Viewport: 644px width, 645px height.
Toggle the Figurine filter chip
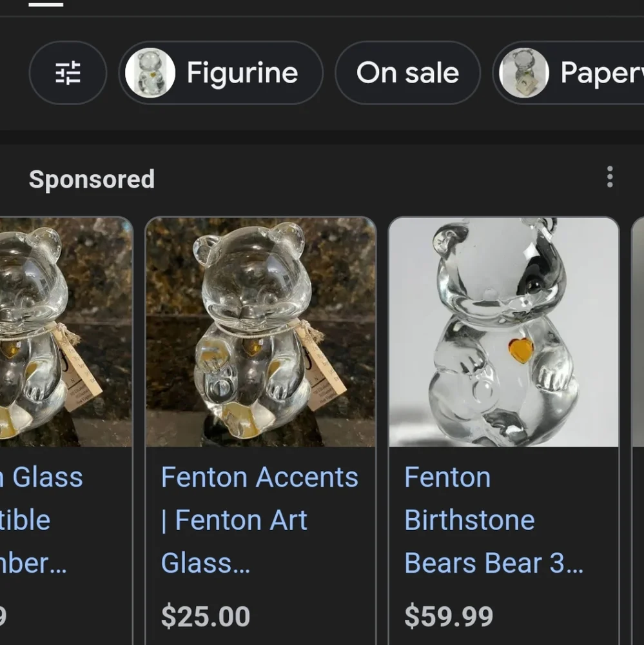pyautogui.click(x=220, y=72)
